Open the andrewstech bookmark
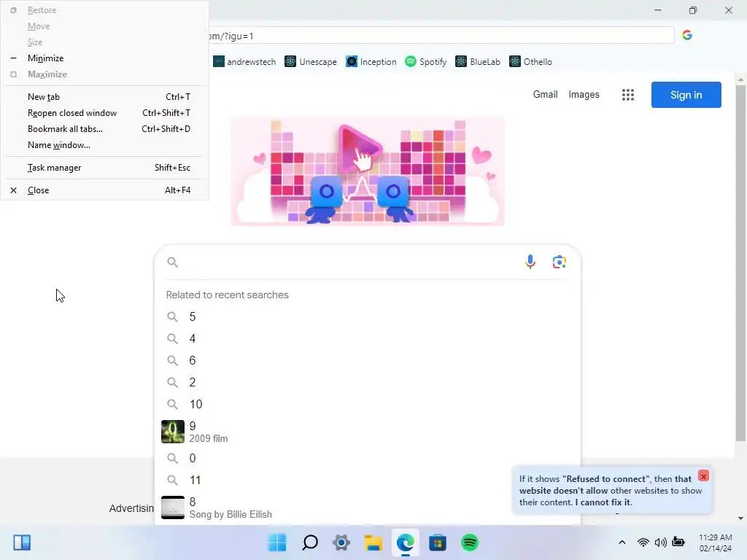The image size is (747, 560). (x=244, y=61)
